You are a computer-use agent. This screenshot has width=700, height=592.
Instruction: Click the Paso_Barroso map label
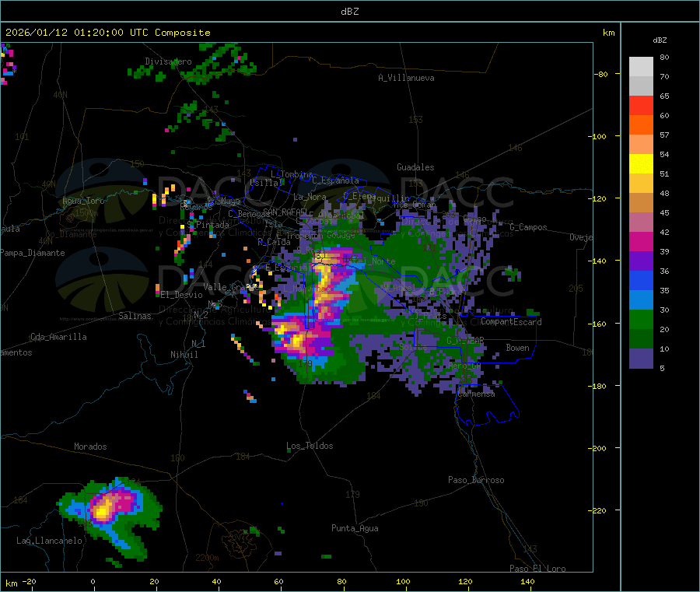(x=476, y=480)
